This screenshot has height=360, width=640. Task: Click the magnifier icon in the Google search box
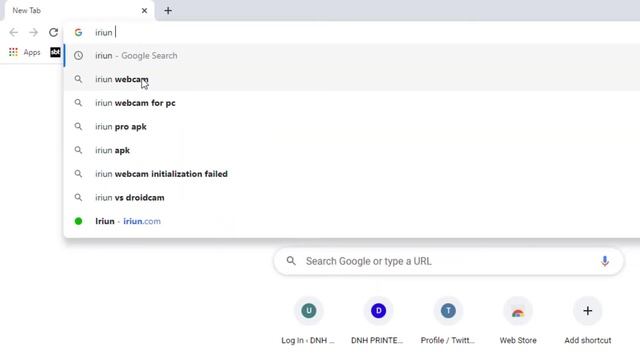(x=291, y=261)
